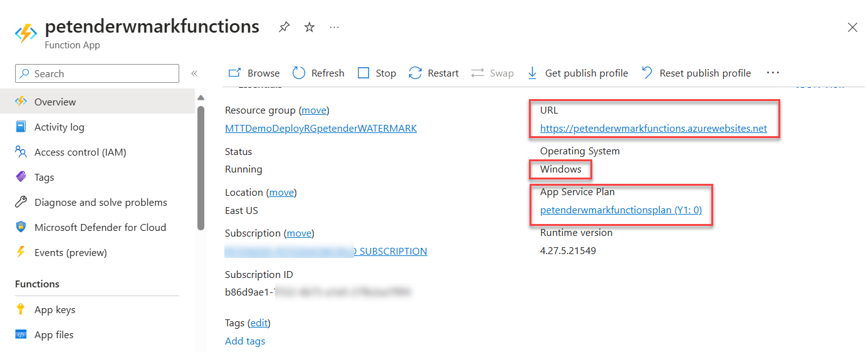Stop the function app

377,73
